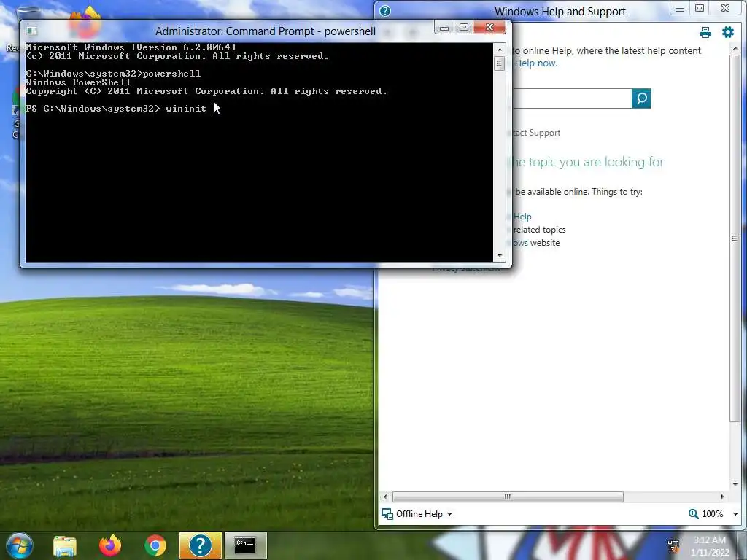This screenshot has width=747, height=560.
Task: Close the Command Prompt window
Action: 489,28
